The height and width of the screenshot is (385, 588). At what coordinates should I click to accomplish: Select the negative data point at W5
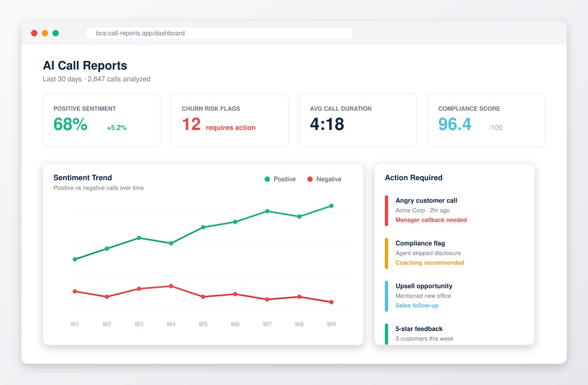203,297
